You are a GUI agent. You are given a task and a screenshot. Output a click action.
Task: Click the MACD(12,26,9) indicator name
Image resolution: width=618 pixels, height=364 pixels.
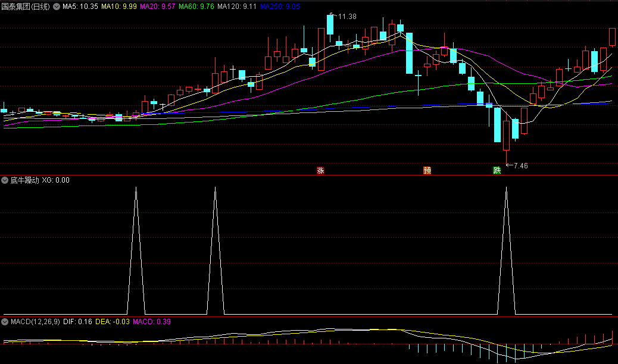point(35,322)
